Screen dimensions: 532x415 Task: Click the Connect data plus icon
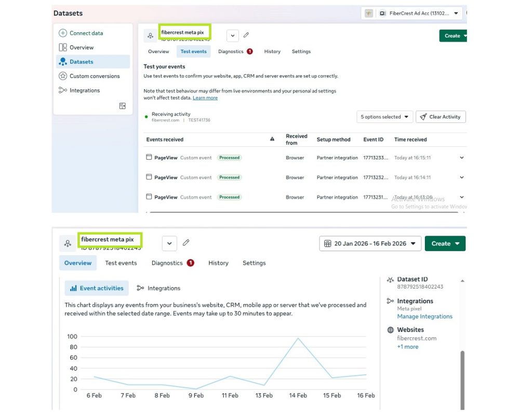63,33
